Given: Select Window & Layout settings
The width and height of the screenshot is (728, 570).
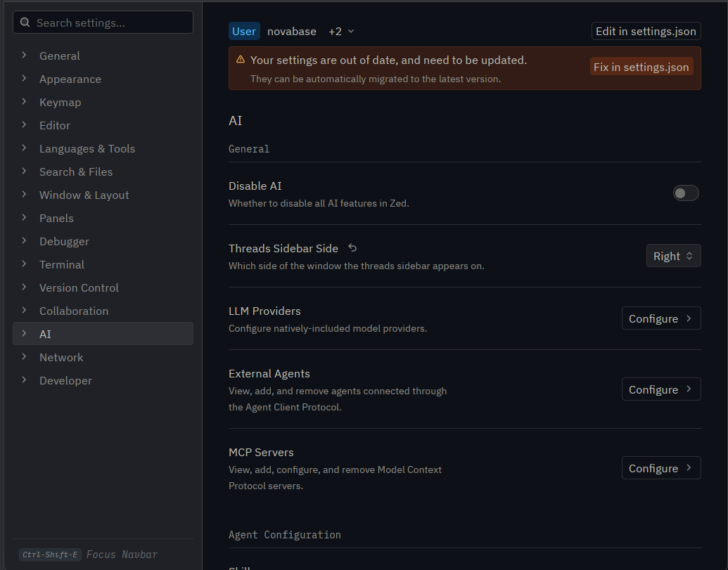Looking at the screenshot, I should (103, 195).
